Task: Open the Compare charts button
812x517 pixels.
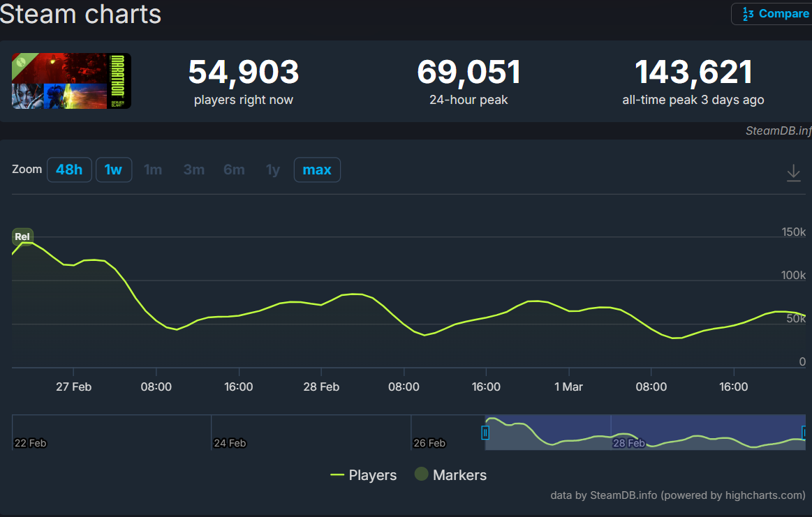Action: pyautogui.click(x=772, y=14)
